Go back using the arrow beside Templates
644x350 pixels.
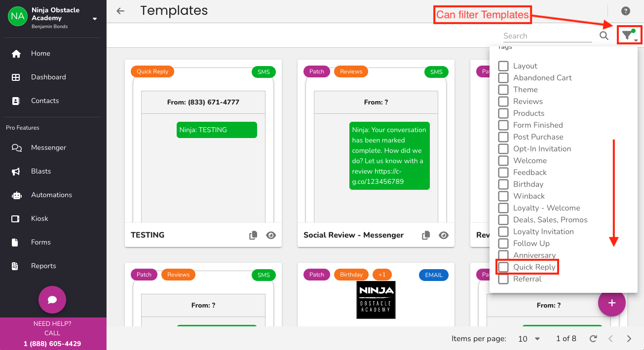pyautogui.click(x=120, y=11)
